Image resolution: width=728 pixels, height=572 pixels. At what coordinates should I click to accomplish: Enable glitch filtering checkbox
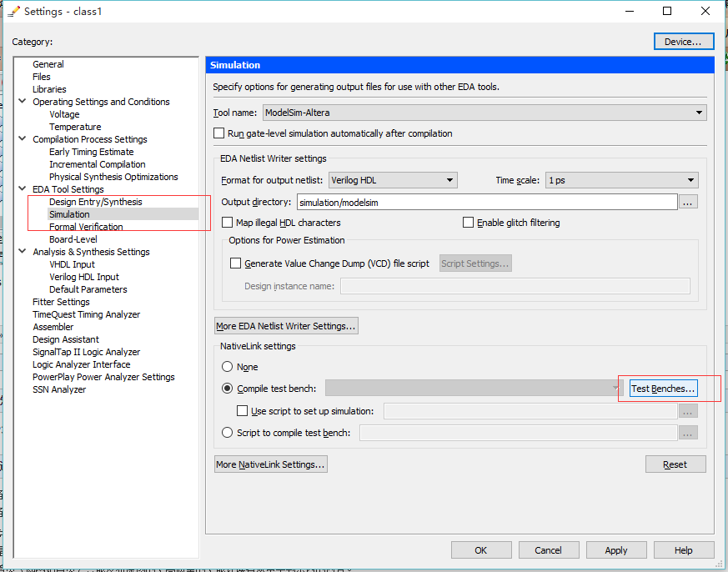pos(468,223)
